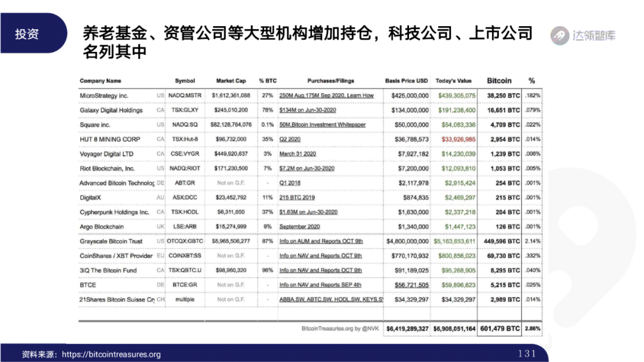Click the 'Bitcoin' column header

click(499, 81)
